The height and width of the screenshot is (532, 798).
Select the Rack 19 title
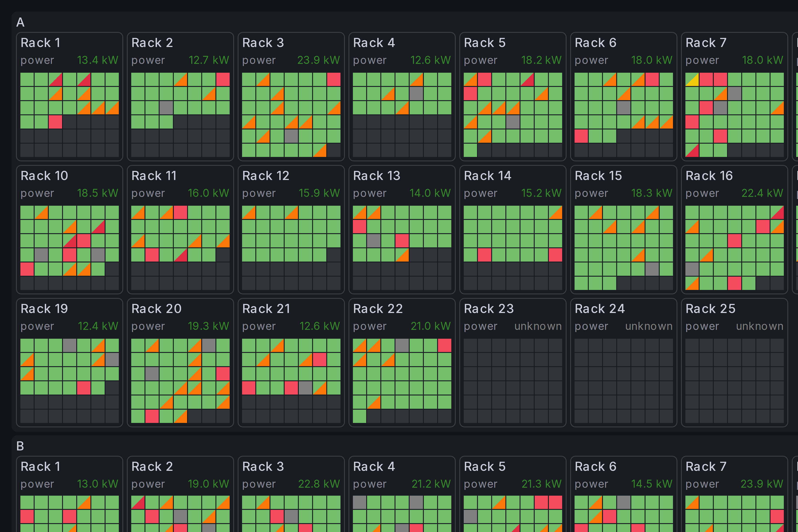(x=45, y=309)
